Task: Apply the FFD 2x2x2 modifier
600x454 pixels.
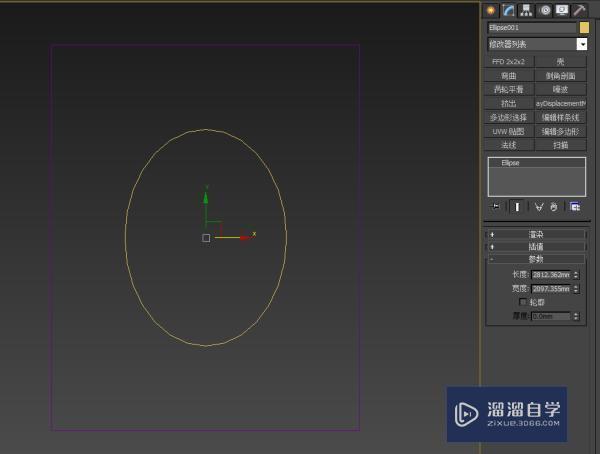Action: [x=509, y=62]
